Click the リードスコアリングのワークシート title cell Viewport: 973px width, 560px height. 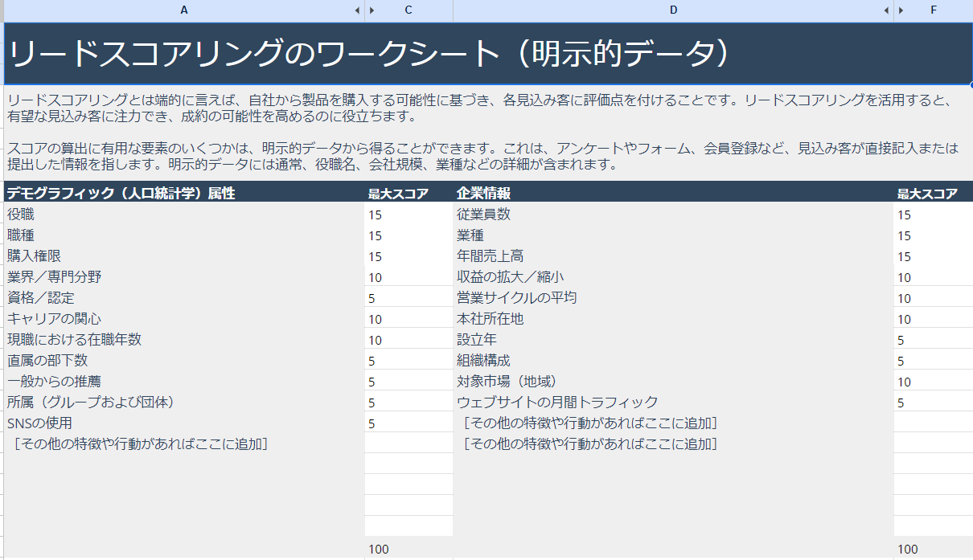click(x=482, y=53)
